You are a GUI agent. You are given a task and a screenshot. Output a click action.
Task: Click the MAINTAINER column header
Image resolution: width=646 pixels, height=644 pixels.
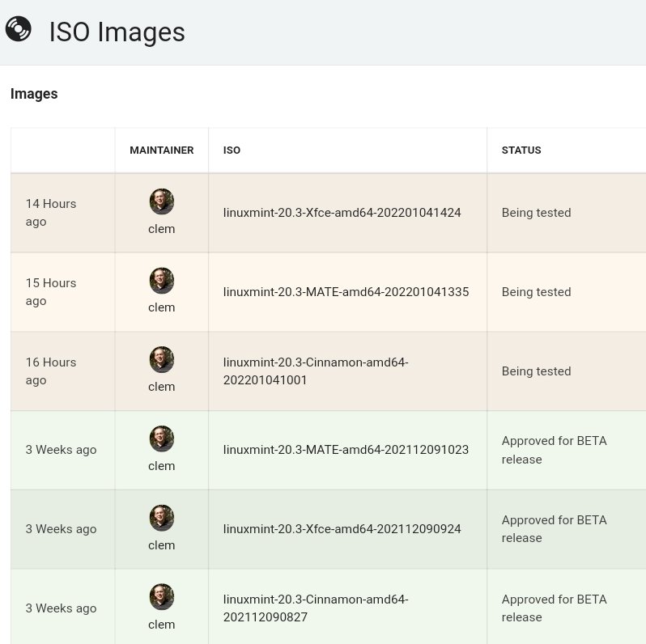coord(162,150)
